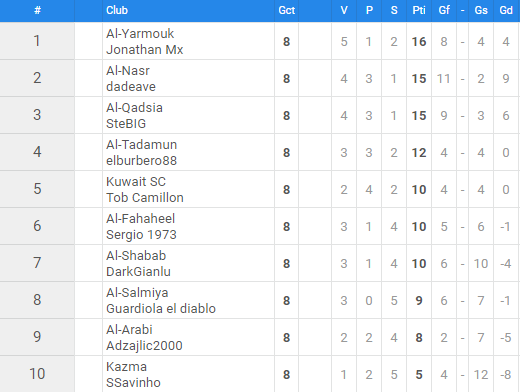
Task: Open the Al-Nasr club link
Action: coord(128,71)
